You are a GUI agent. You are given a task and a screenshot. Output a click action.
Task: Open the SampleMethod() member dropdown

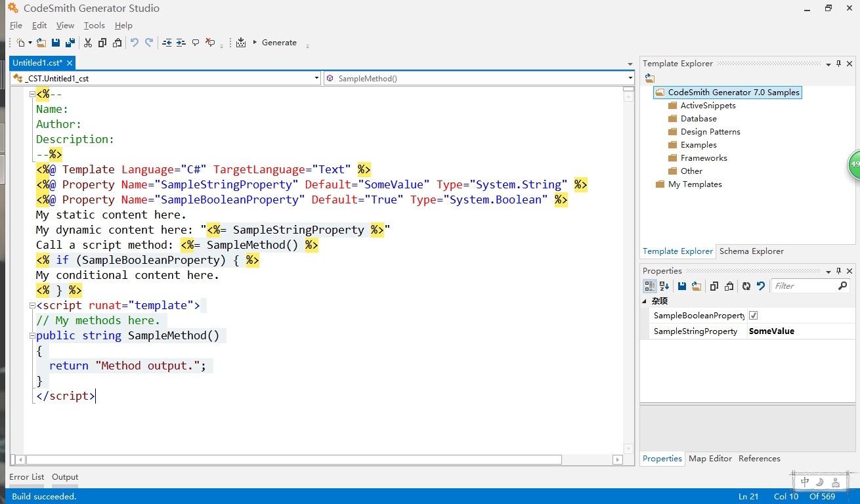point(630,78)
